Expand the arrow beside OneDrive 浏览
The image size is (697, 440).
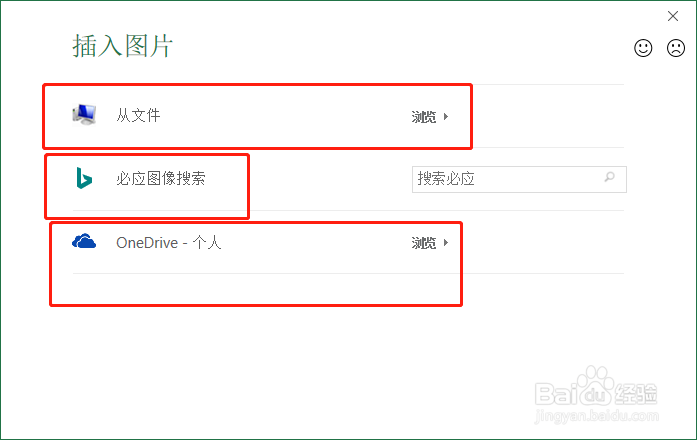(x=446, y=243)
